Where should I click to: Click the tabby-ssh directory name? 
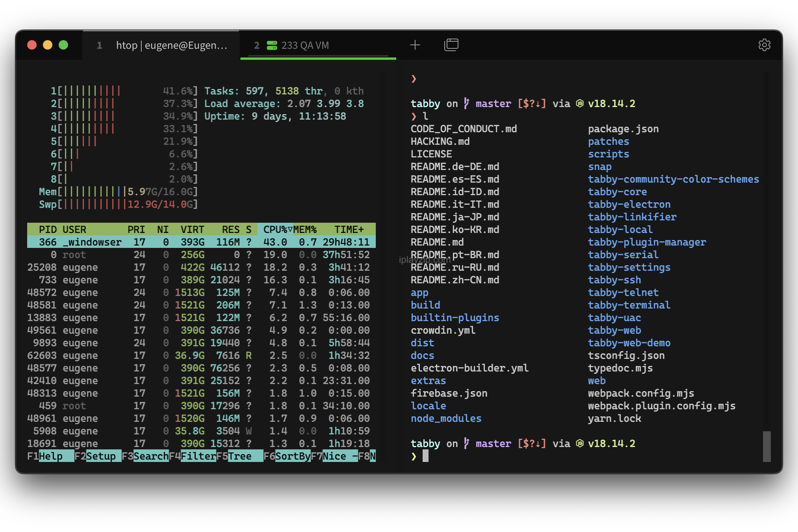tap(614, 280)
